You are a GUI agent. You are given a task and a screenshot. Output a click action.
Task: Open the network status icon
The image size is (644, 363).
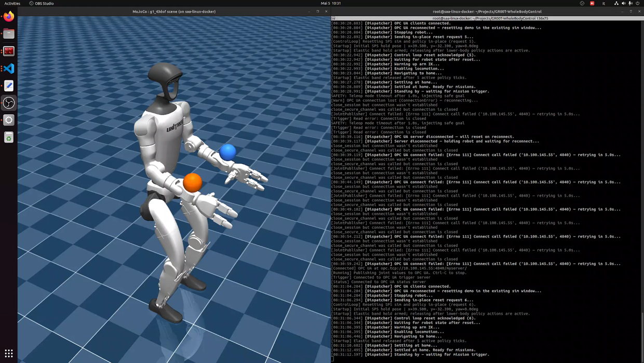pos(616,3)
